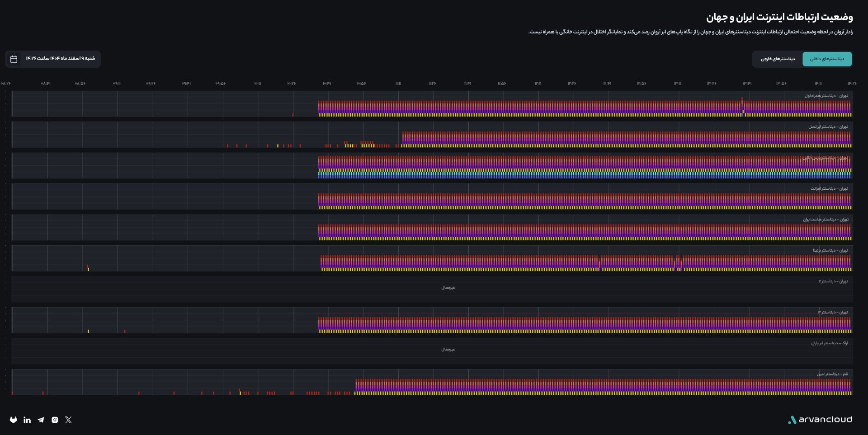
Task: Open the LinkedIn social icon
Action: (27, 420)
